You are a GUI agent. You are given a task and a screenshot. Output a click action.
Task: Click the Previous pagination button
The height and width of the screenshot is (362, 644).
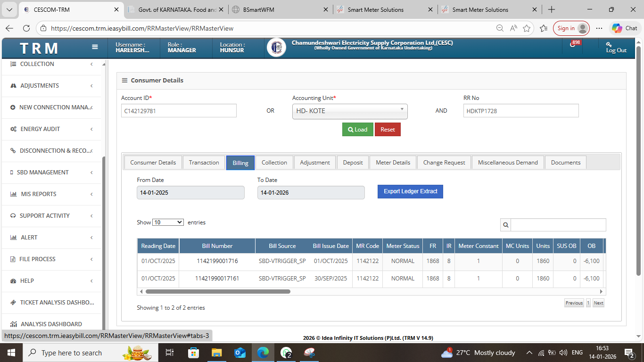(x=574, y=303)
